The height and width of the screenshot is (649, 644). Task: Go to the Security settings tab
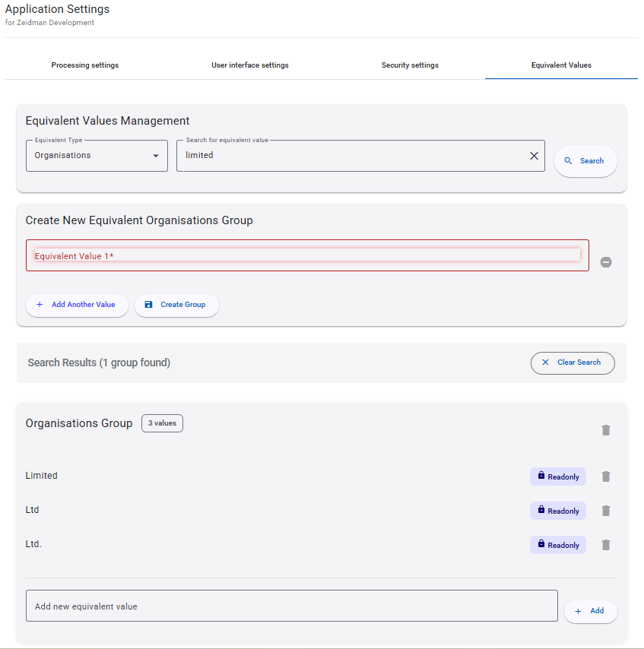410,65
